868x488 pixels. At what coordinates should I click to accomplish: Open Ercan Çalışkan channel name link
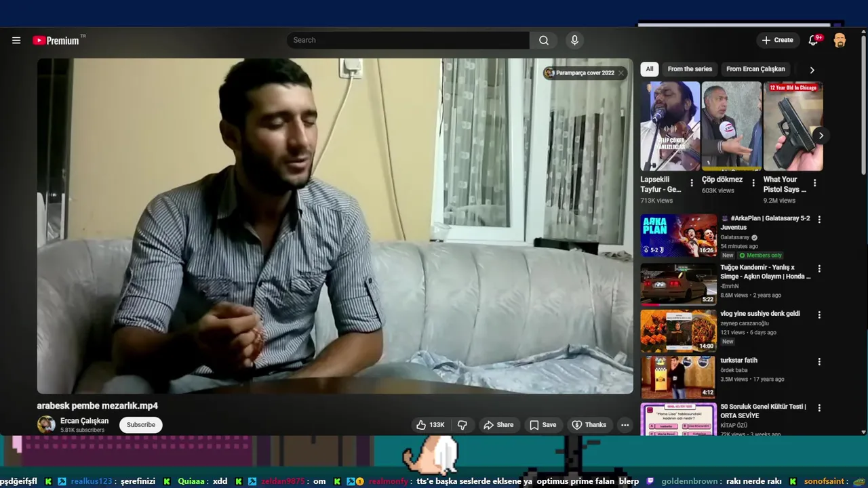[x=84, y=421]
